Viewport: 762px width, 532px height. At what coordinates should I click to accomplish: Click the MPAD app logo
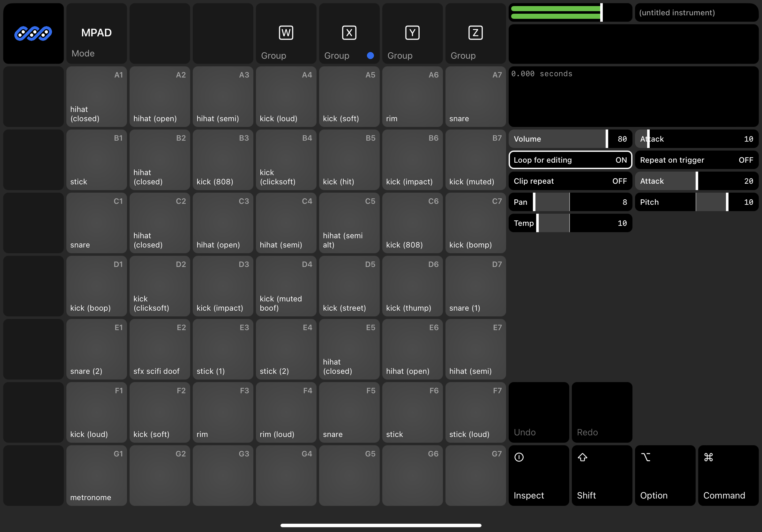coord(33,33)
